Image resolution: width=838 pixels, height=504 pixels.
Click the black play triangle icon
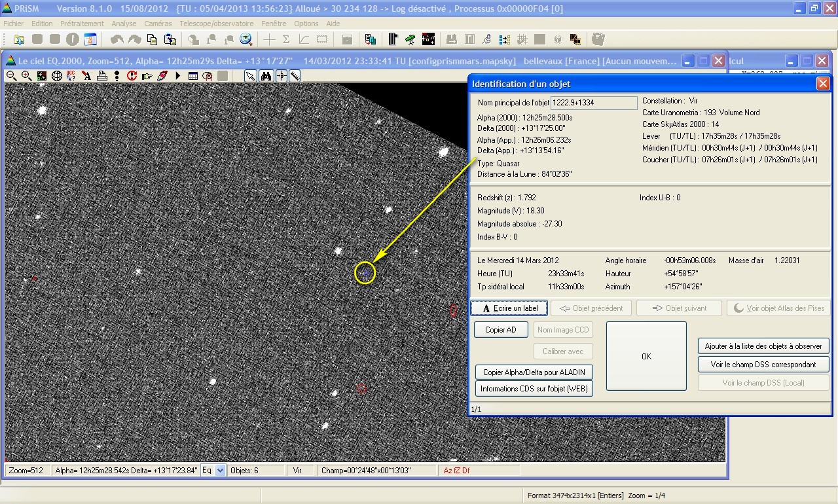point(178,76)
